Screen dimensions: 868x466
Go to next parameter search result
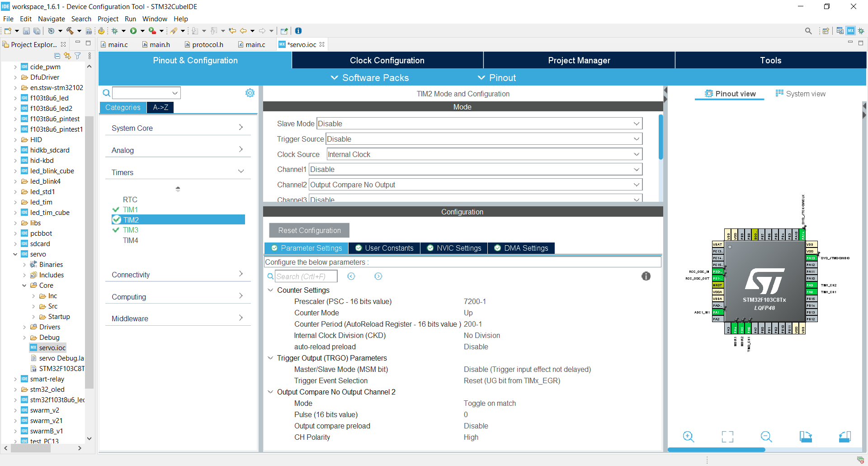(378, 276)
